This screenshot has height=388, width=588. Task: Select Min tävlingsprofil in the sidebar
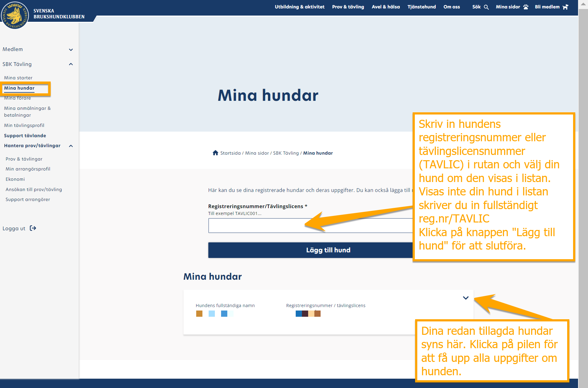click(x=24, y=125)
